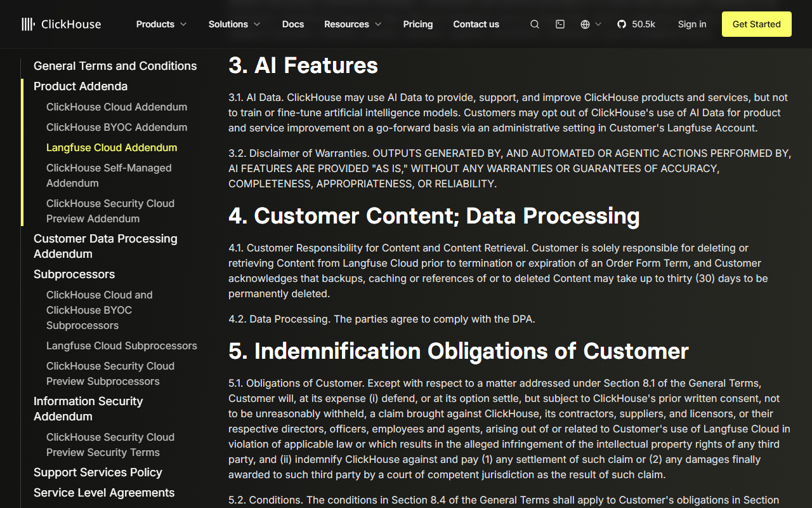812x508 pixels.
Task: Click the '3. AI Features' heading
Action: (303, 65)
